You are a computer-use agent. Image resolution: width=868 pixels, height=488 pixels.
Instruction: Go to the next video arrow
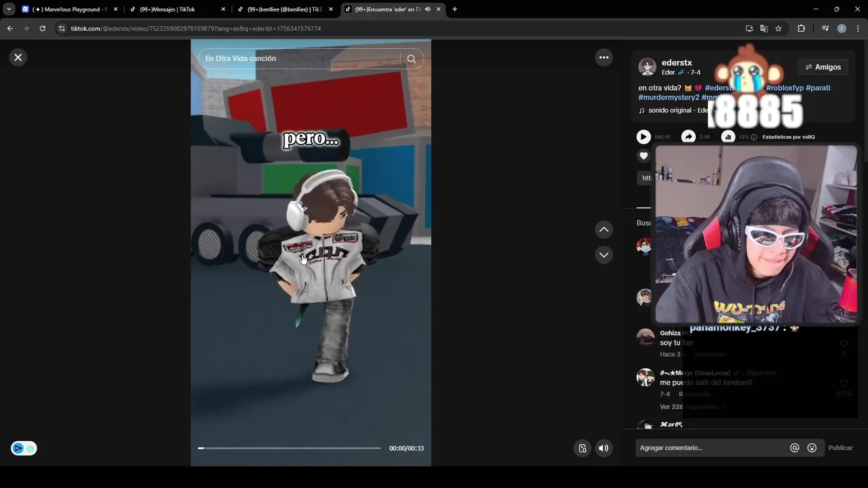pyautogui.click(x=604, y=255)
